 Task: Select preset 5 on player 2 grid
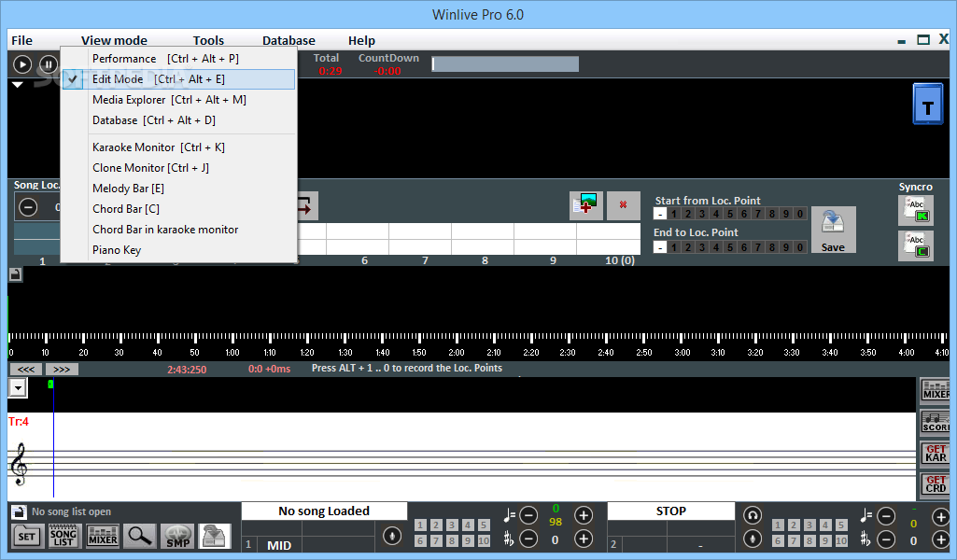click(841, 525)
